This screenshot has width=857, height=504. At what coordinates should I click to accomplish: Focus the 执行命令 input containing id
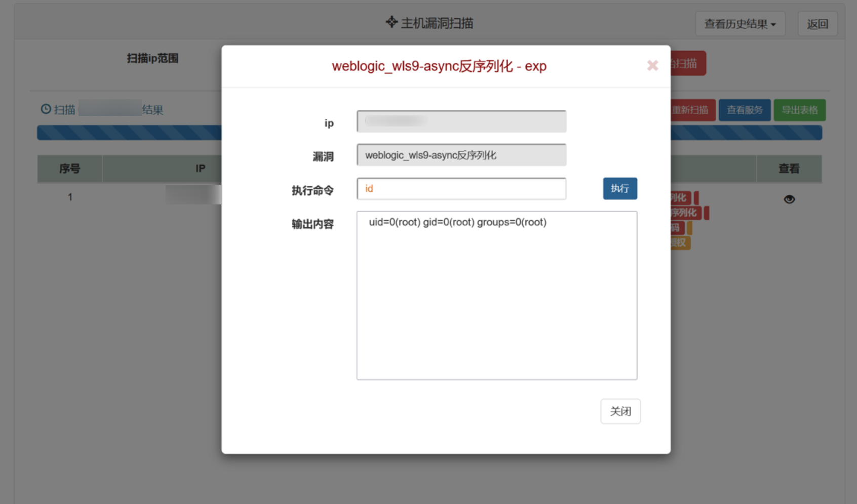coord(461,189)
